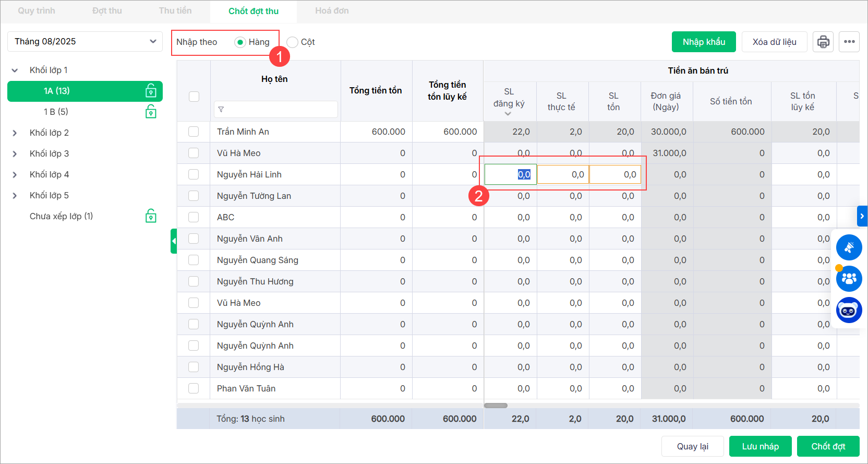
Task: Expand the Khối lớp 2 tree node
Action: click(x=15, y=133)
